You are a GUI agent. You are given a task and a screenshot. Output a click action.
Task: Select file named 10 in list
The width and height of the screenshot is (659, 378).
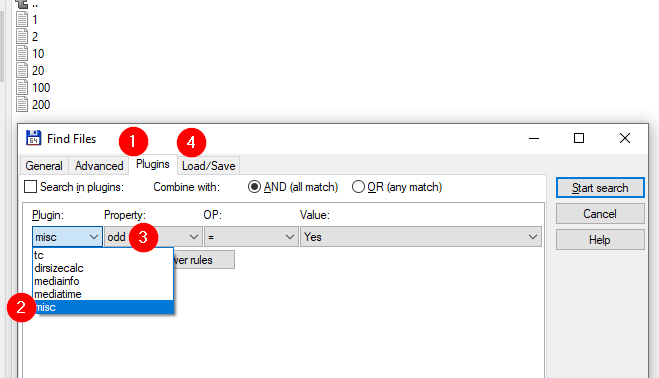[38, 53]
